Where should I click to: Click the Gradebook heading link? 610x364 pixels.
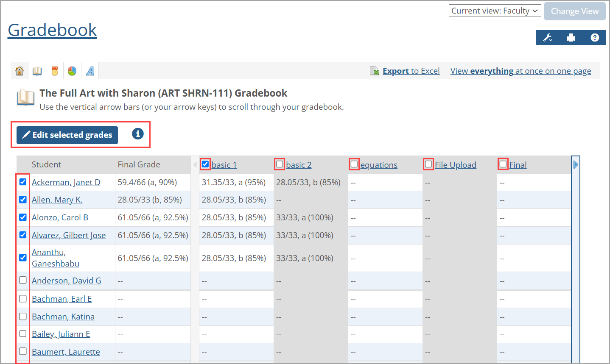click(x=52, y=30)
